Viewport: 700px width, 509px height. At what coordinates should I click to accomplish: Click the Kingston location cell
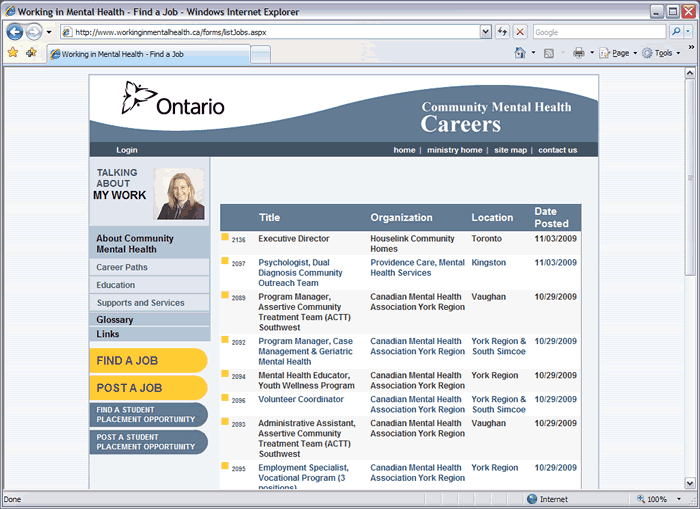click(489, 263)
